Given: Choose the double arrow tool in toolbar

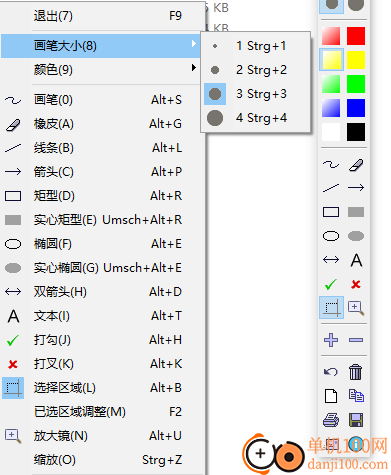Looking at the screenshot, I should pos(331,260).
